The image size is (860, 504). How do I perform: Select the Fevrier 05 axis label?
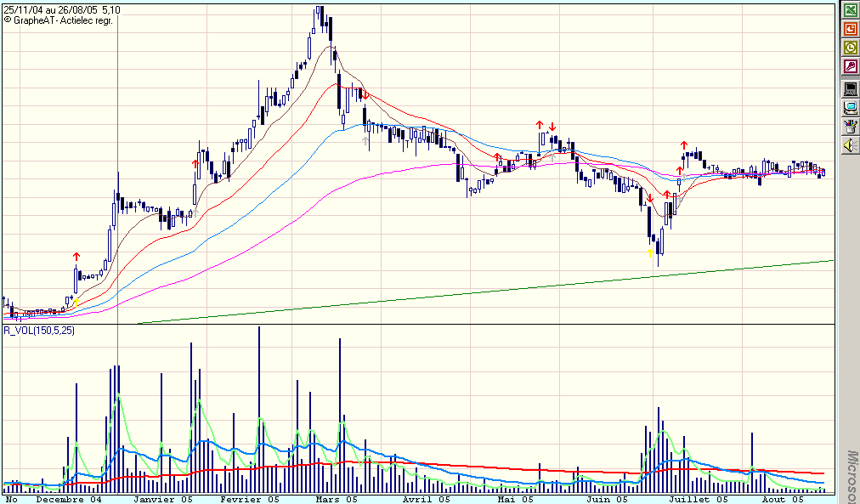click(250, 499)
